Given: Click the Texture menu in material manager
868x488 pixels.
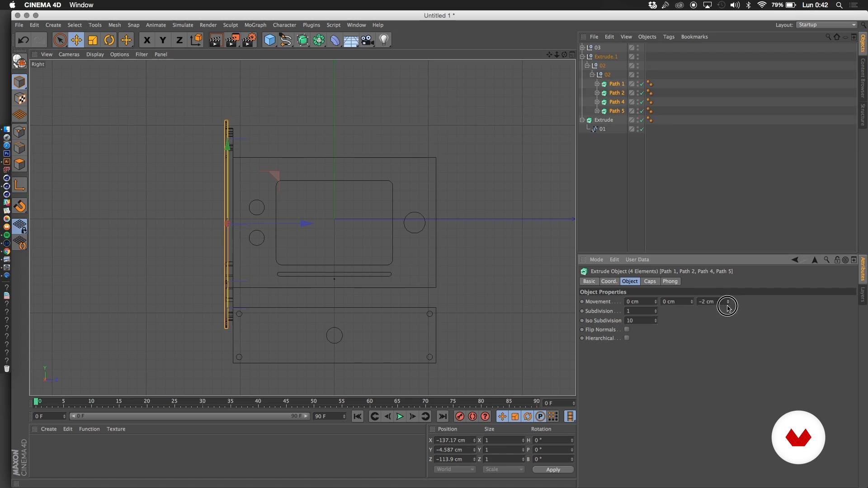Looking at the screenshot, I should (116, 429).
